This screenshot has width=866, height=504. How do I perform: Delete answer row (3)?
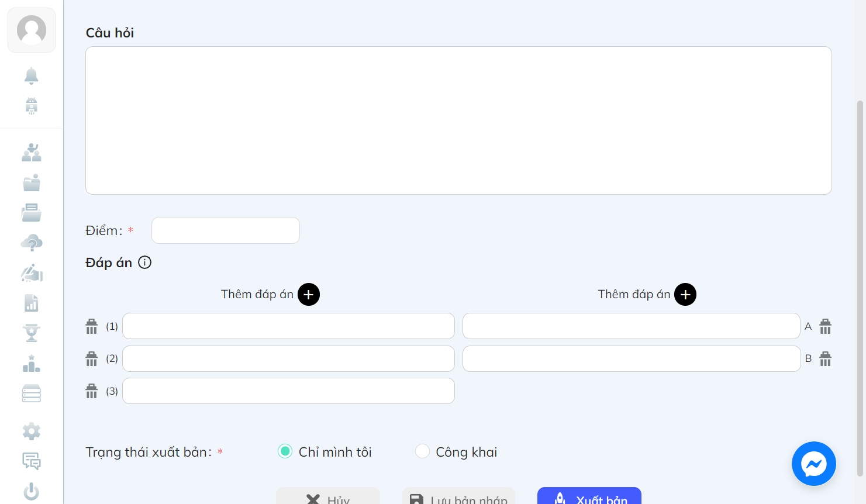click(x=92, y=391)
